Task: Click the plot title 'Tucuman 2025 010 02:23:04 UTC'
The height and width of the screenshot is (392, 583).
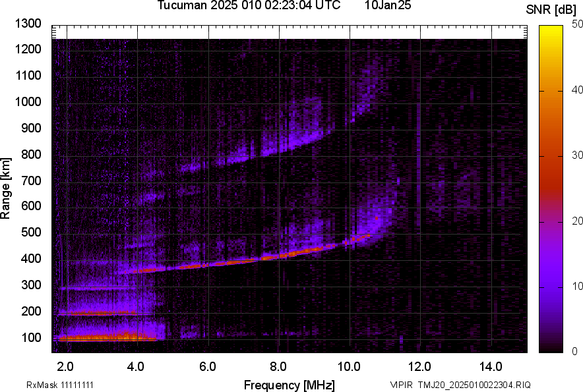Action: point(249,5)
